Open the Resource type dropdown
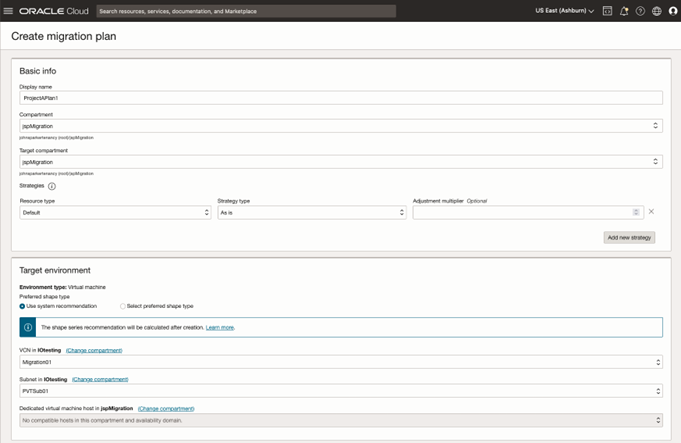Image resolution: width=681 pixels, height=443 pixels. pyautogui.click(x=115, y=212)
